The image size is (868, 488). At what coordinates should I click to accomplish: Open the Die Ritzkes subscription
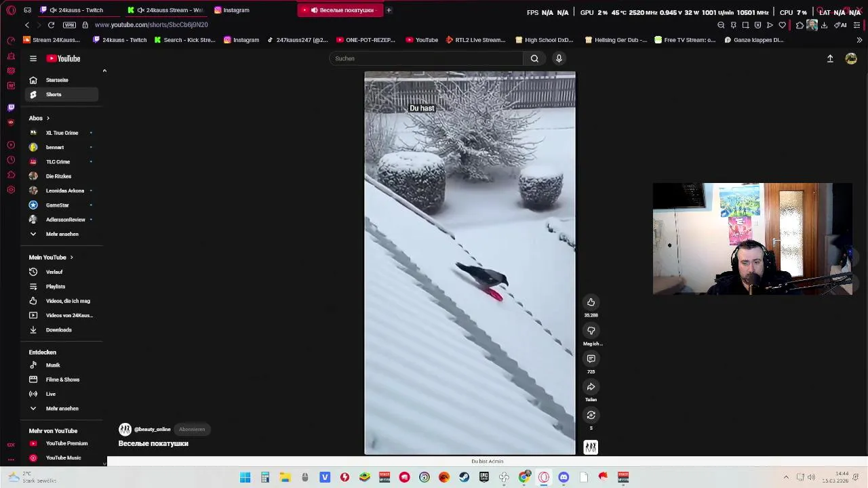(62, 176)
